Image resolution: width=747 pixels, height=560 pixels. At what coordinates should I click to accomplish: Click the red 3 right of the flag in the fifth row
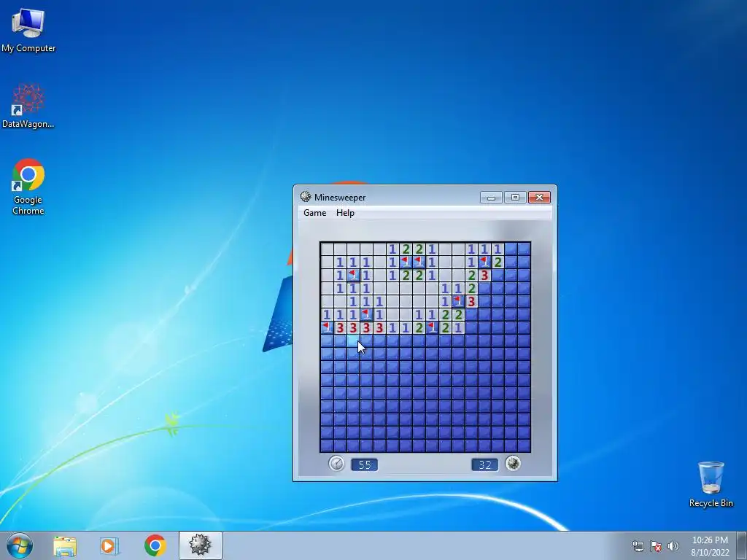(x=472, y=301)
